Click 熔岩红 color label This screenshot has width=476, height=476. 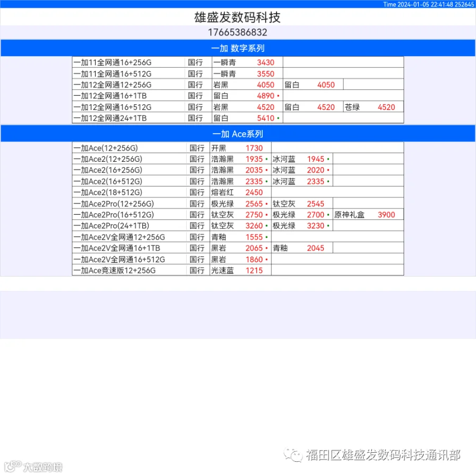(223, 193)
